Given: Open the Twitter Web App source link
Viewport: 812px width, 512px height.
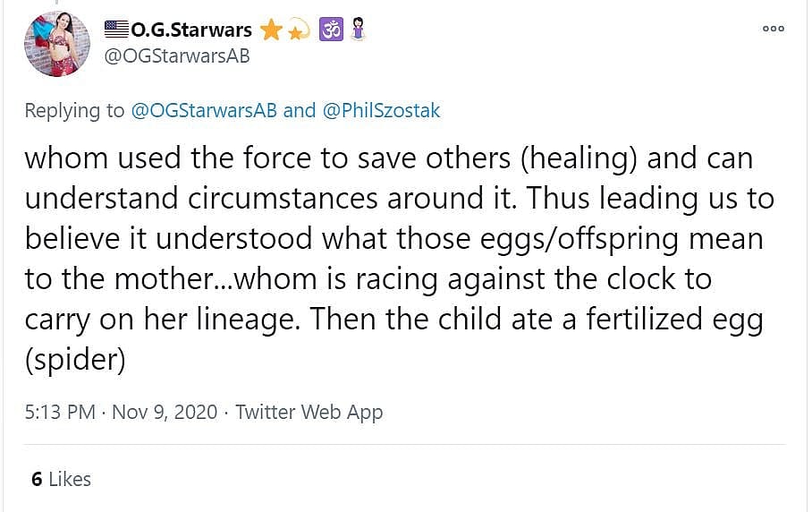Looking at the screenshot, I should pyautogui.click(x=309, y=412).
